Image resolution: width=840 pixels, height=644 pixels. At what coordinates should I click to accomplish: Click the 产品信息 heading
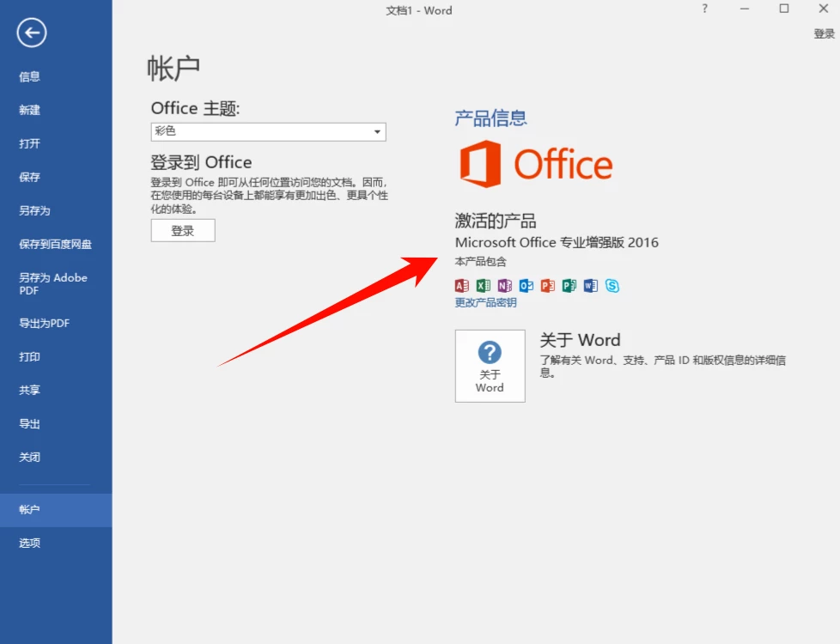click(x=490, y=118)
